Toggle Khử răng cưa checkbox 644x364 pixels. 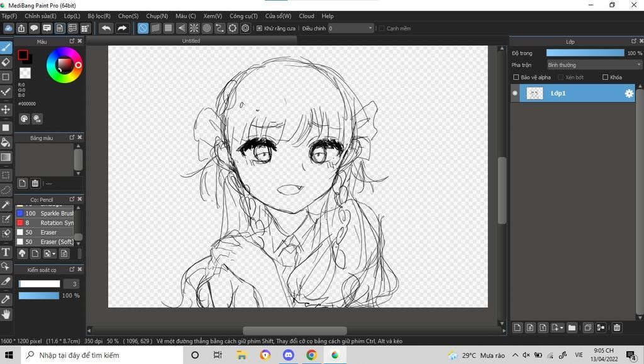259,28
